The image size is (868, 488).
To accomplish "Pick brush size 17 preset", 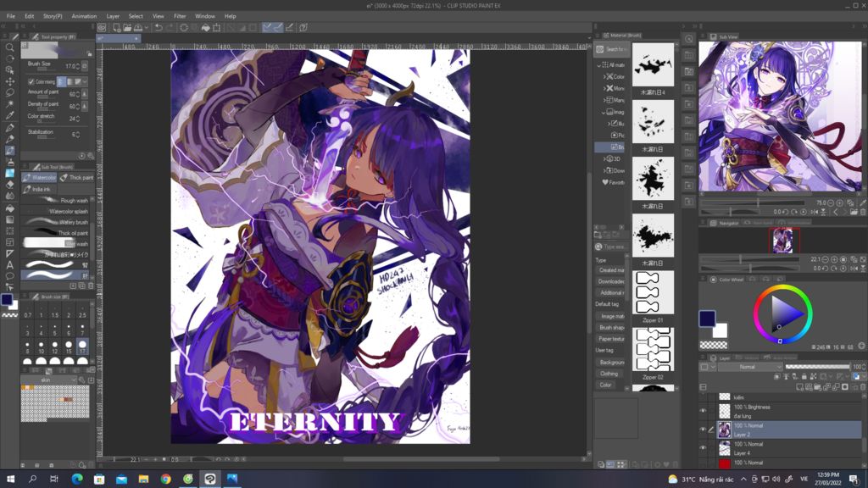I will tap(82, 347).
